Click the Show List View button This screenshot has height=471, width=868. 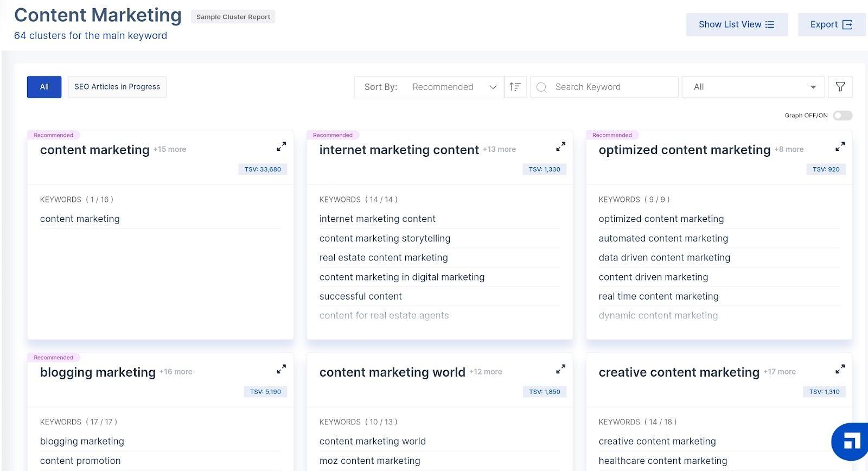pyautogui.click(x=736, y=24)
